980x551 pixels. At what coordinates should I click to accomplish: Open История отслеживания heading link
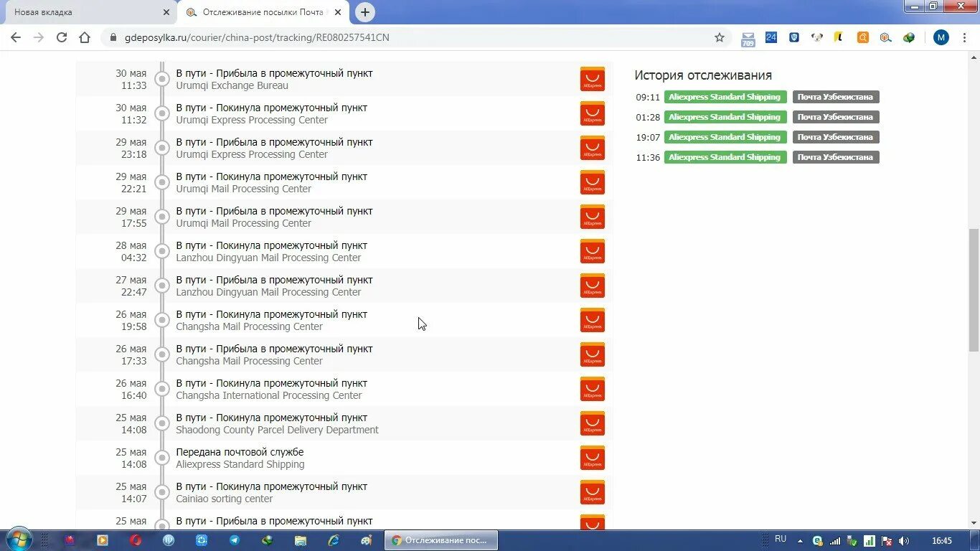tap(702, 75)
